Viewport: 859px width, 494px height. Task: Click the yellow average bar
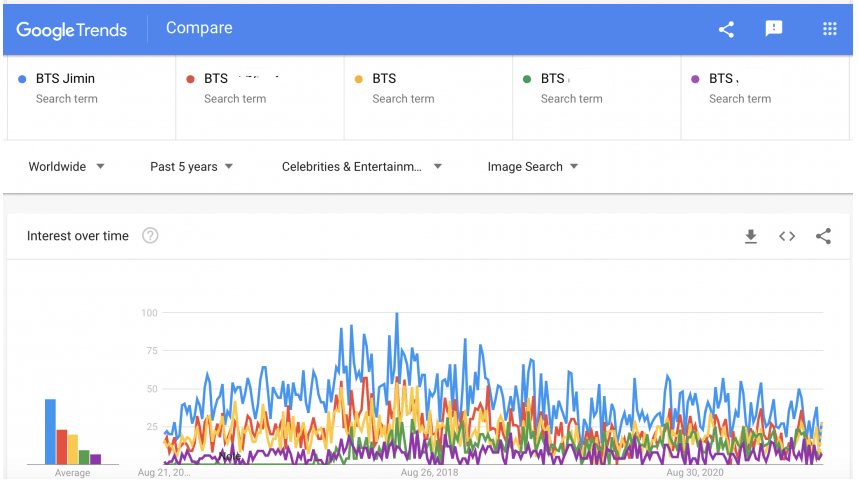tap(73, 449)
